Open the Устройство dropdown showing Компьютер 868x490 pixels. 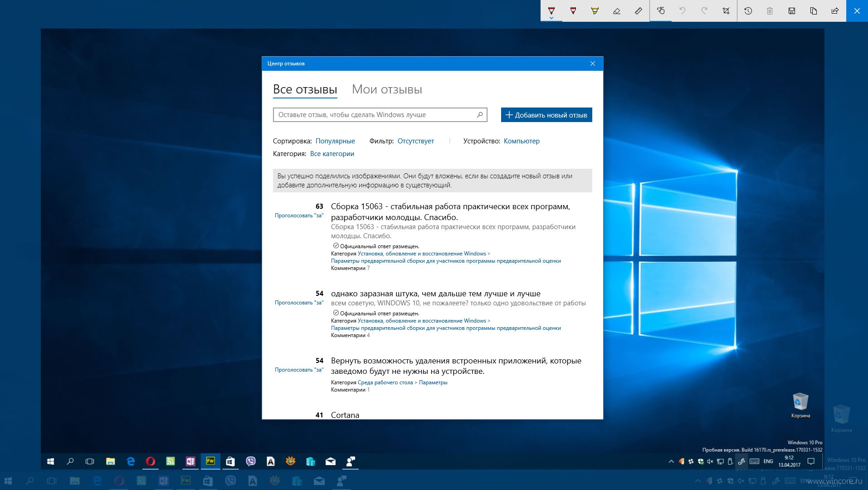[x=522, y=141]
